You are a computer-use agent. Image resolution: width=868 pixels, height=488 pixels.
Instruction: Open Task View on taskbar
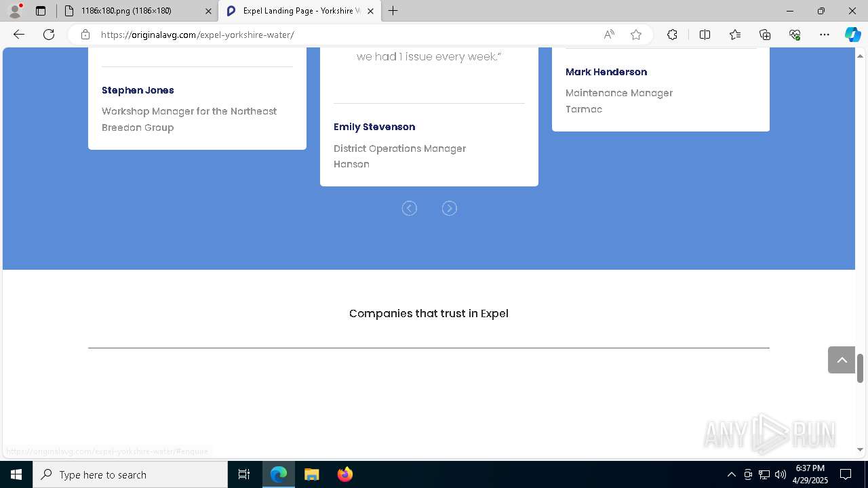pos(244,474)
